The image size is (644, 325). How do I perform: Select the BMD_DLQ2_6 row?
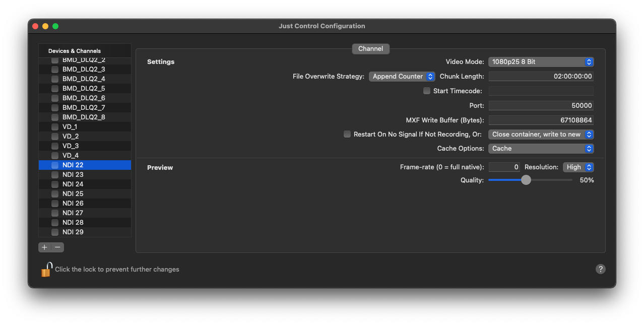pos(85,98)
